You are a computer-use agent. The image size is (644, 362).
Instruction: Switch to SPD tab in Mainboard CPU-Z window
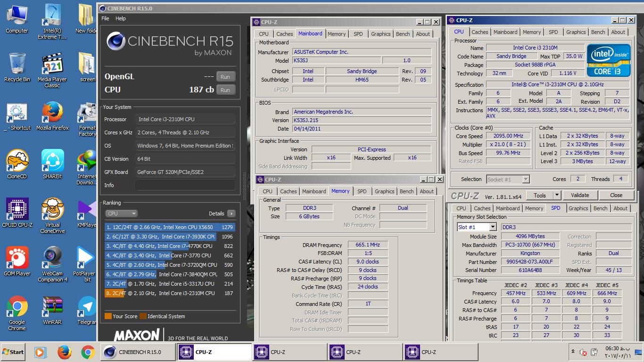coord(358,34)
